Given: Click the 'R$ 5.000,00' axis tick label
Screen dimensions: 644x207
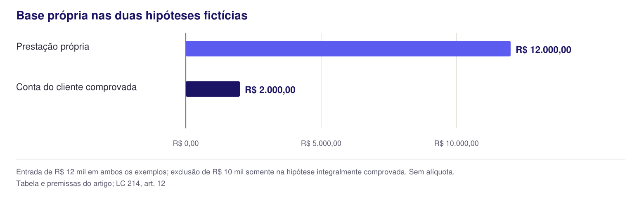Looking at the screenshot, I should [x=321, y=144].
